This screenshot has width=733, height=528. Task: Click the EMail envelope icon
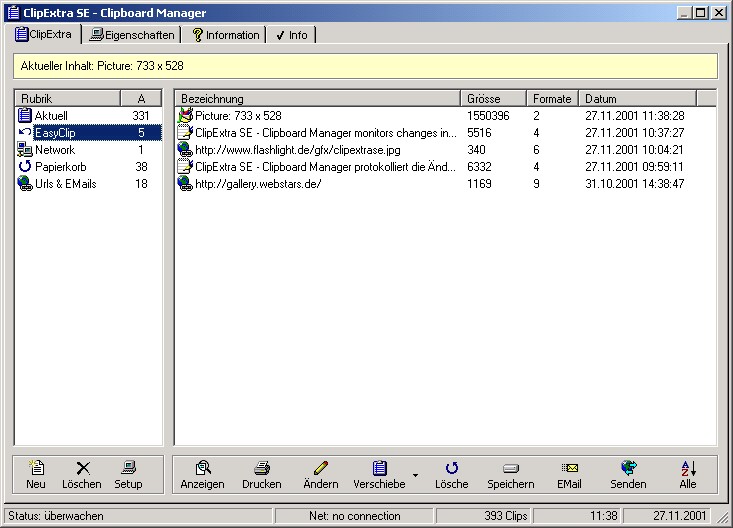tap(569, 468)
